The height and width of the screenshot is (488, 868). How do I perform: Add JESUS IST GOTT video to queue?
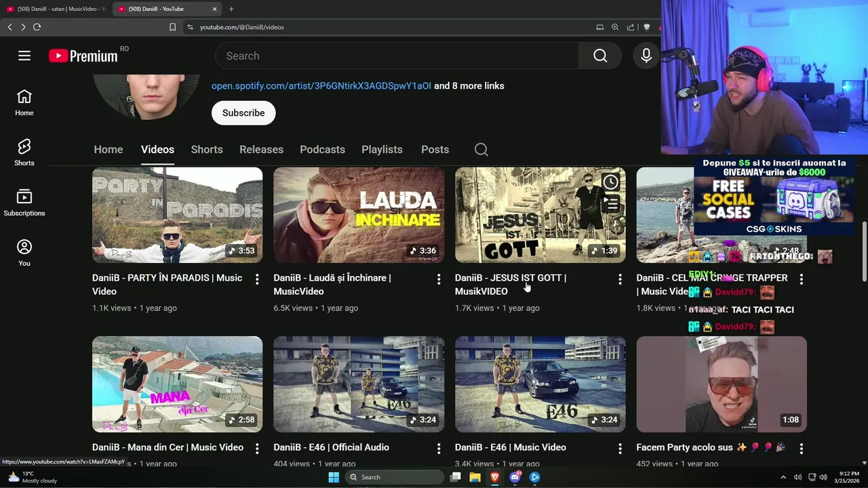(611, 203)
